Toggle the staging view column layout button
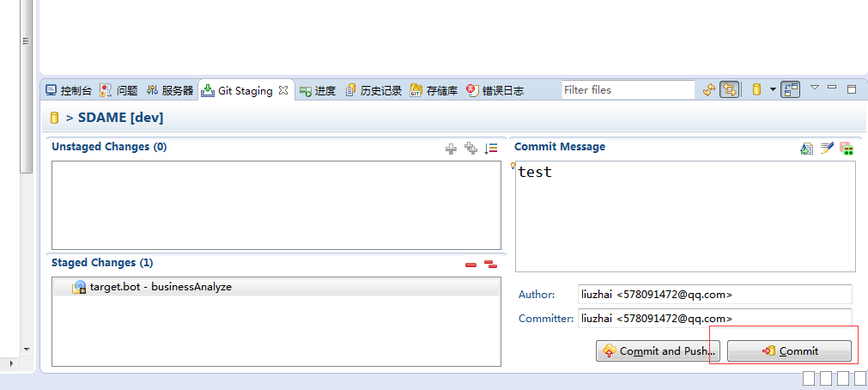This screenshot has height=390, width=868. (791, 89)
